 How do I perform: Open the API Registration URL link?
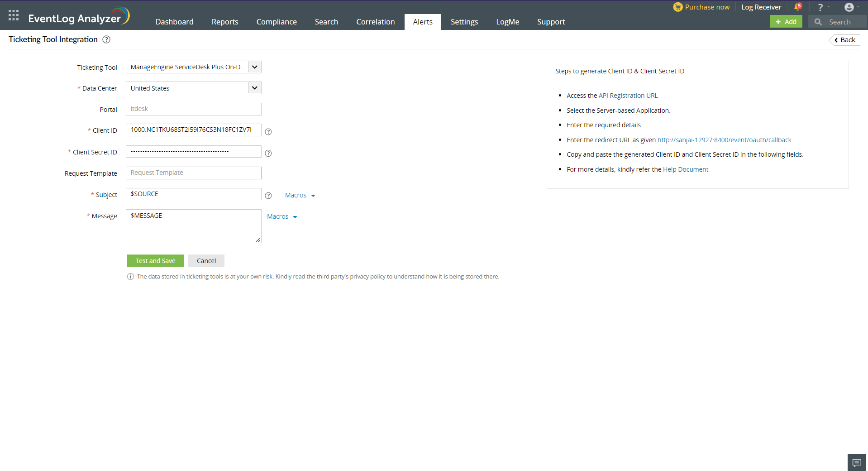click(x=628, y=96)
